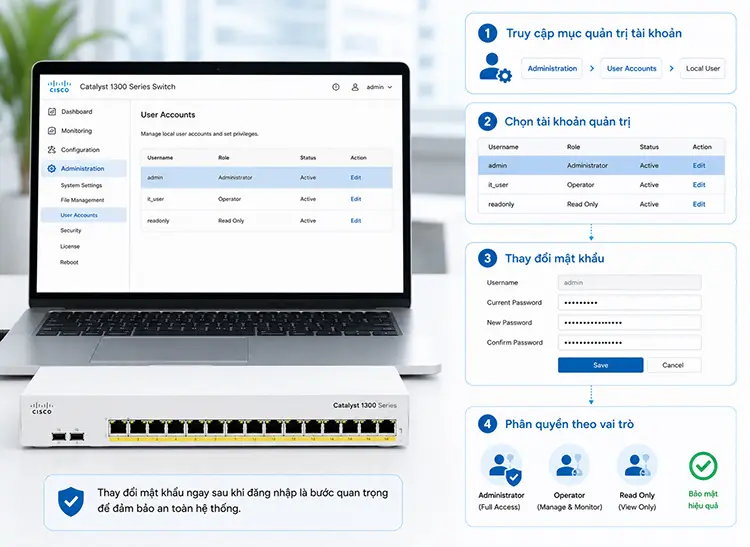Select User Accounts submenu item
The width and height of the screenshot is (750, 547).
84,215
